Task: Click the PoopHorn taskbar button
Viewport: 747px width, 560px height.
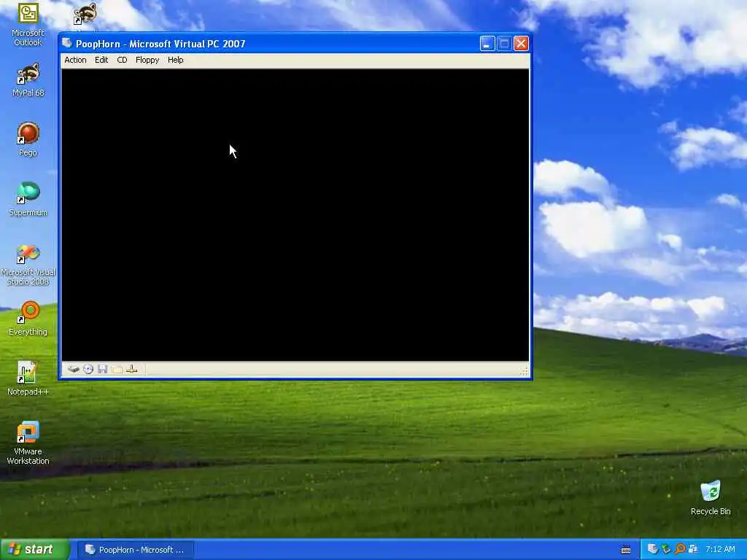Action: (136, 550)
